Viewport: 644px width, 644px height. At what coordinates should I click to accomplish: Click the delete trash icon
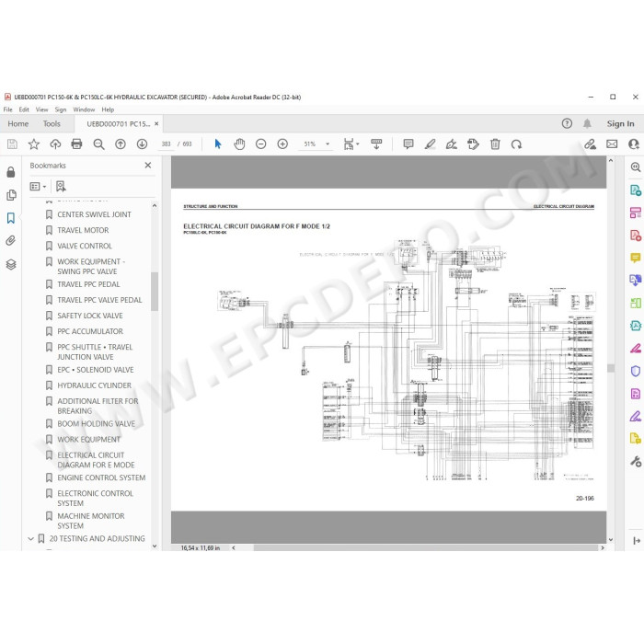coord(495,144)
